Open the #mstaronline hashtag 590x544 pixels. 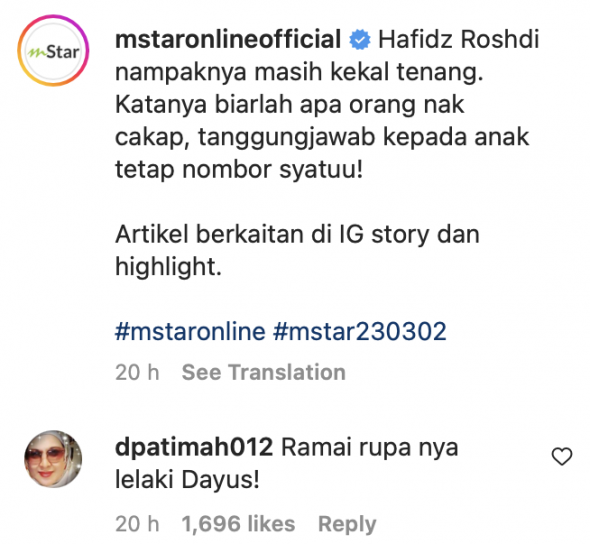click(x=190, y=331)
